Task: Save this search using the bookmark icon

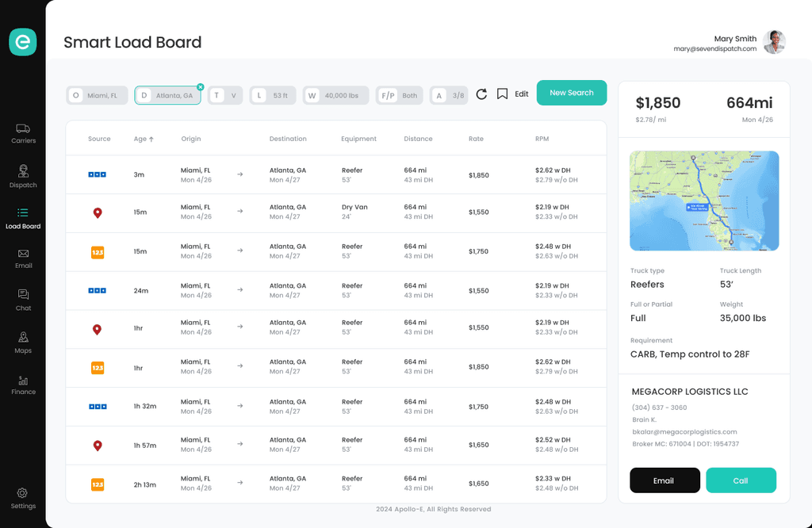Action: point(501,94)
